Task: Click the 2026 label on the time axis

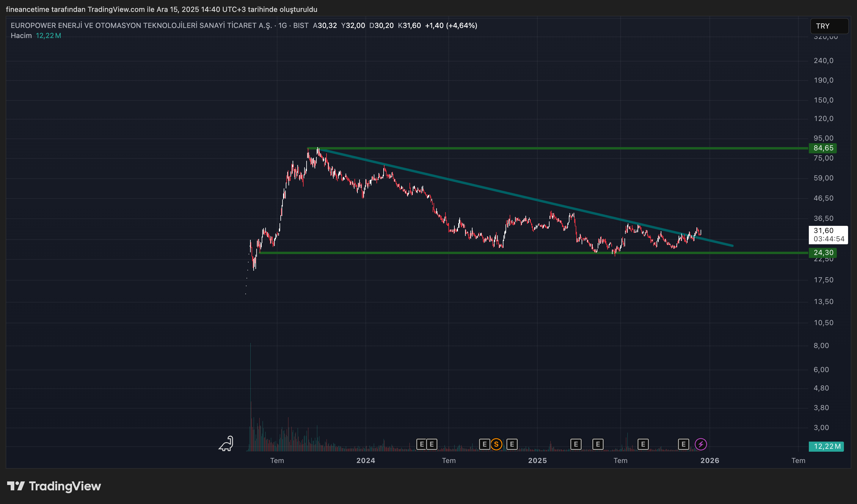Action: tap(710, 461)
